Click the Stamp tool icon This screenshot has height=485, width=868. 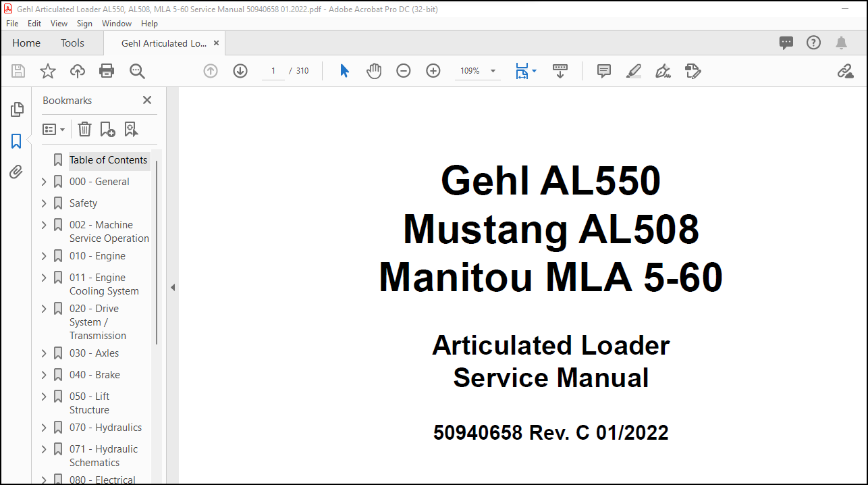click(693, 71)
